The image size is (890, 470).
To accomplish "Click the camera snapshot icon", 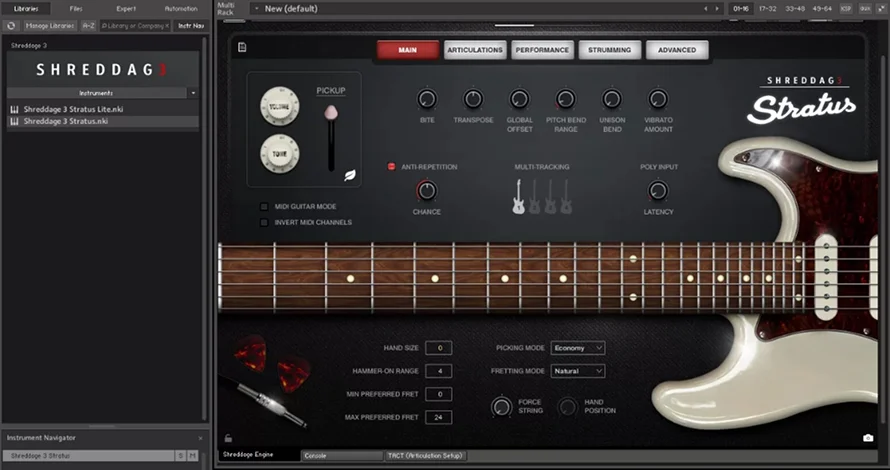I will point(867,437).
